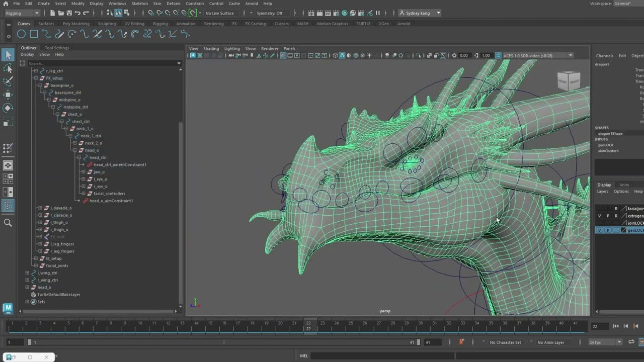Click the Undo arrow icon
Screen dimensions: 644x362
click(77, 13)
